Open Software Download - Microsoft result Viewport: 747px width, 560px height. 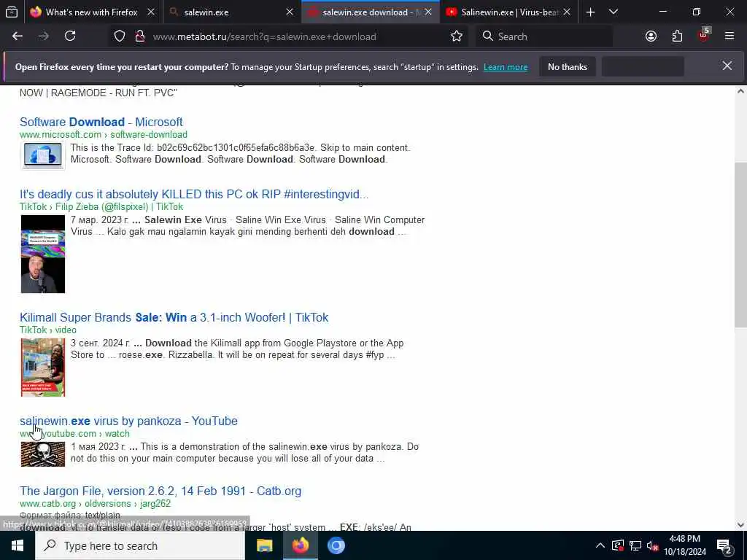[x=101, y=122]
